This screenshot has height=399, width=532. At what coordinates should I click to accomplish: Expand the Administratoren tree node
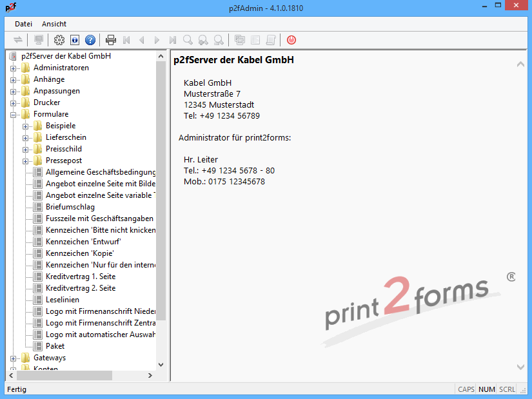coord(14,68)
